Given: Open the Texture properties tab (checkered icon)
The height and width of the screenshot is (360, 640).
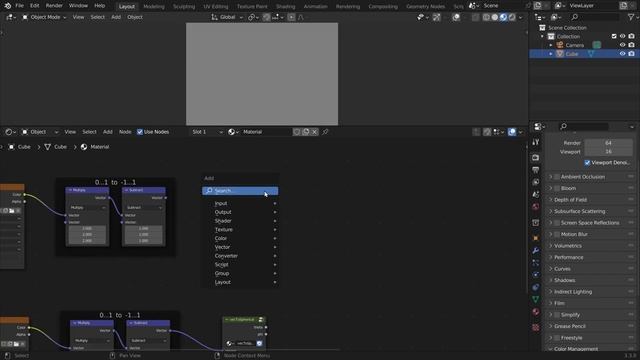Looking at the screenshot, I should click(536, 327).
